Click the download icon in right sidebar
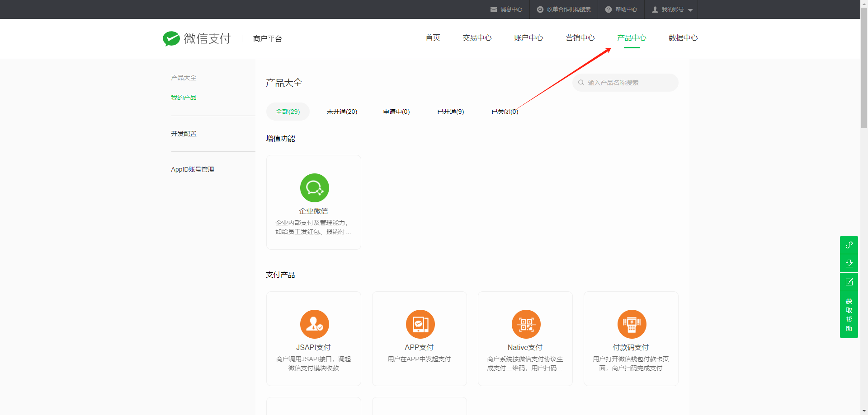This screenshot has height=415, width=868. click(x=849, y=263)
